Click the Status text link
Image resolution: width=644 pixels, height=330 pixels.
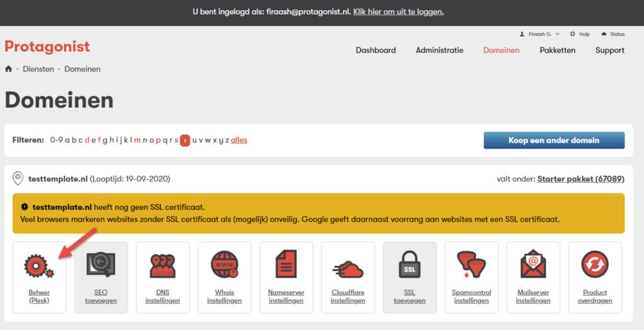click(618, 34)
